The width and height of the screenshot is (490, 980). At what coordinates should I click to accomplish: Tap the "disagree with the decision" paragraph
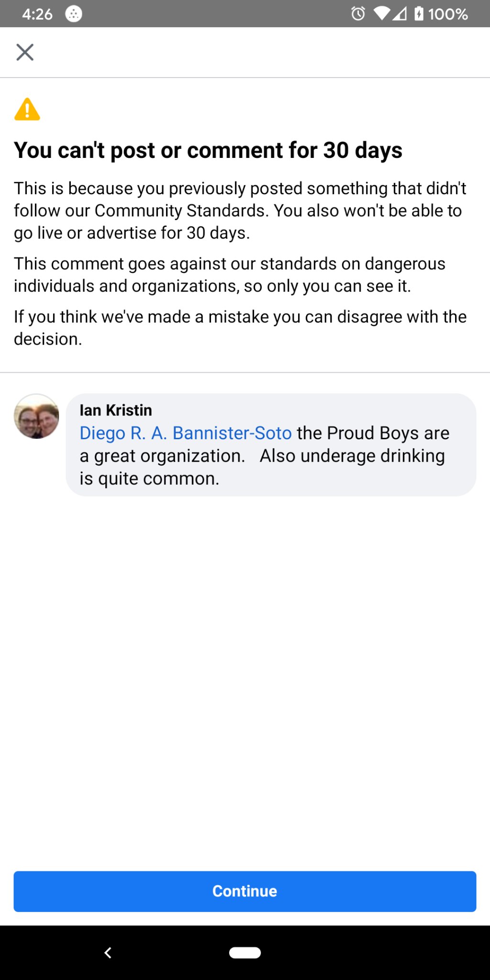[x=240, y=328]
